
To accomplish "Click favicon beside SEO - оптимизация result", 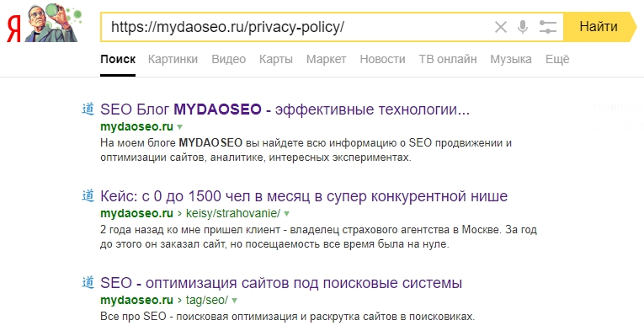I will point(88,282).
